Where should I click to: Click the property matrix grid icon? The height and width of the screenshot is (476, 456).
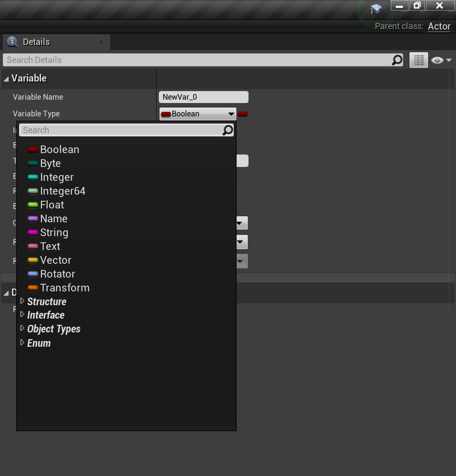coord(418,60)
